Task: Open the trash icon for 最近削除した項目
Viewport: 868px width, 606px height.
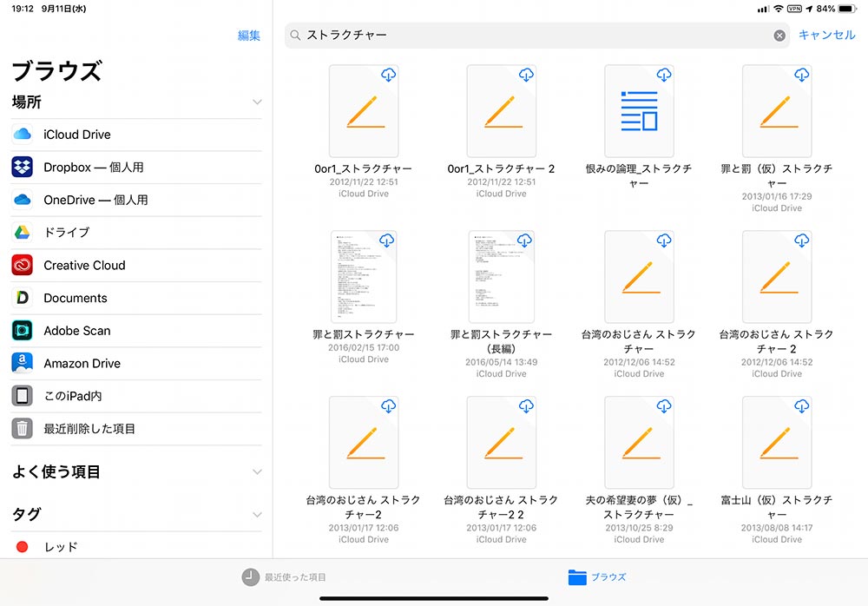Action: point(23,428)
